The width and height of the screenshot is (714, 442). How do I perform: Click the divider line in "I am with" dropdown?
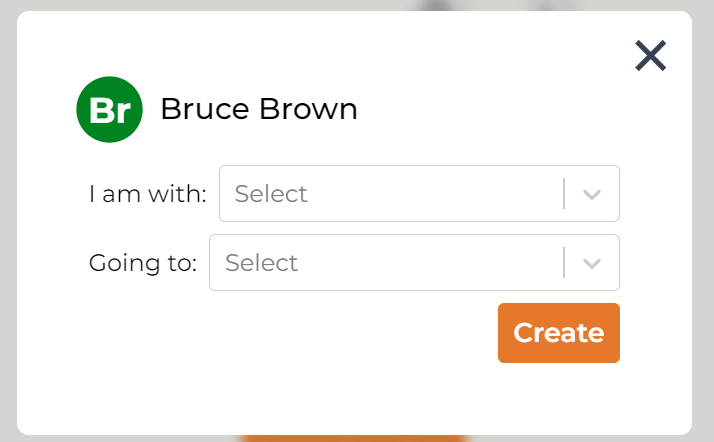[565, 194]
